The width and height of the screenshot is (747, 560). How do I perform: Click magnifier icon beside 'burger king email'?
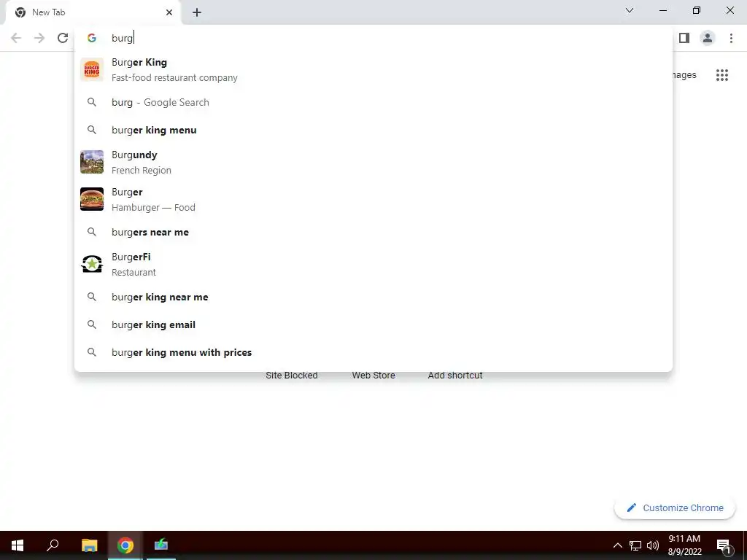(92, 324)
